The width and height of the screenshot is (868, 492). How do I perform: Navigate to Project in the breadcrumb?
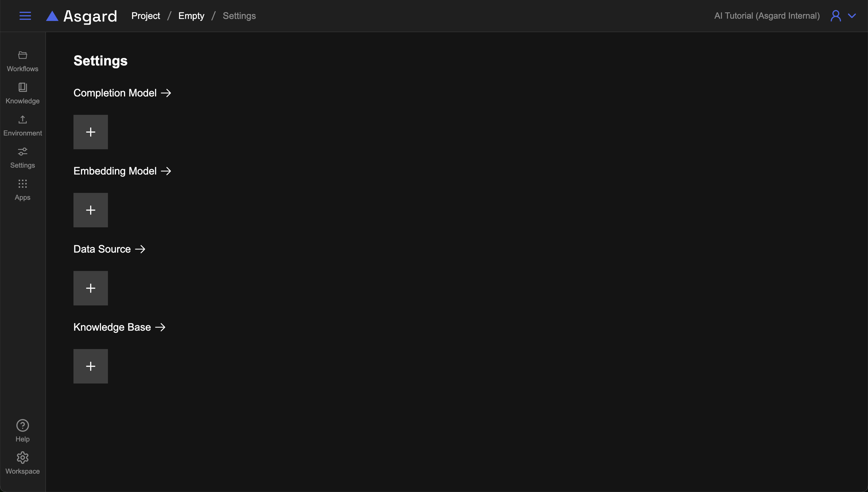146,16
